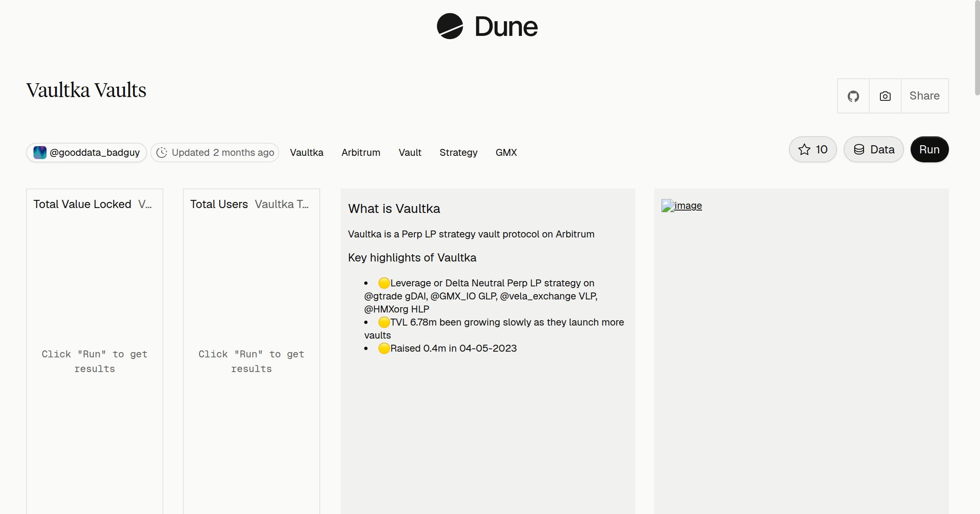Select the Vaultka tag
This screenshot has height=514, width=980.
coord(307,153)
